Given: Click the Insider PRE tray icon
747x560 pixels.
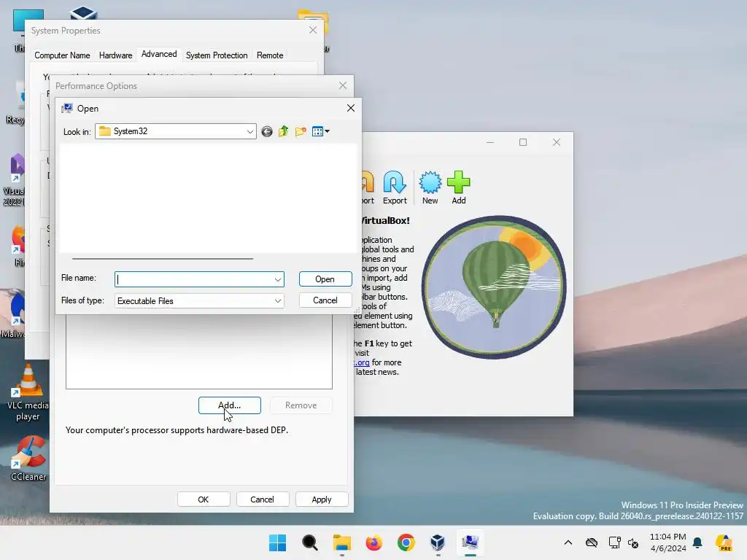Looking at the screenshot, I should 724,542.
